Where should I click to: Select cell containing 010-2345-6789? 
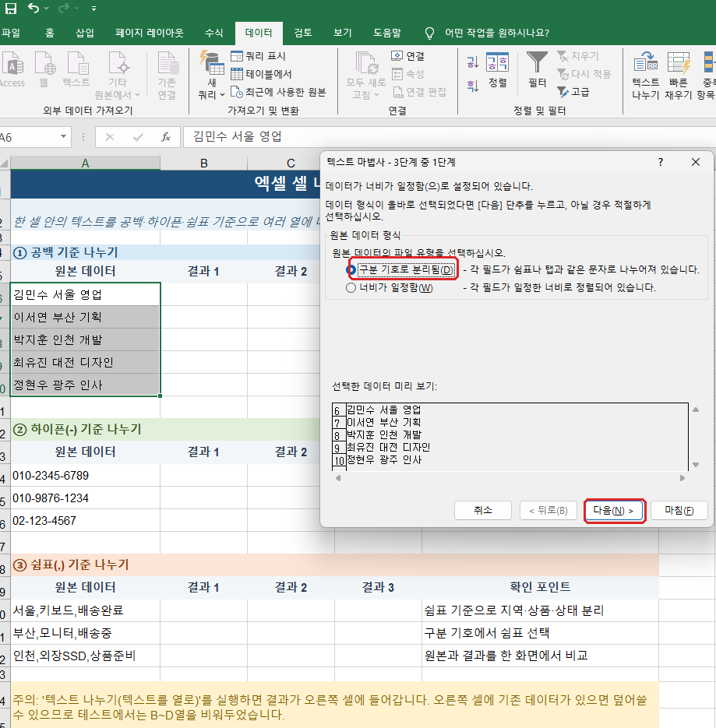click(x=85, y=476)
